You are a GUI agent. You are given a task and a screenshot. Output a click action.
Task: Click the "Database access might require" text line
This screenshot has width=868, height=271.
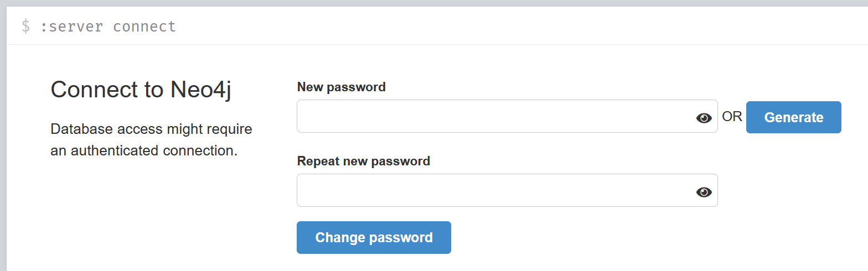[x=151, y=129]
